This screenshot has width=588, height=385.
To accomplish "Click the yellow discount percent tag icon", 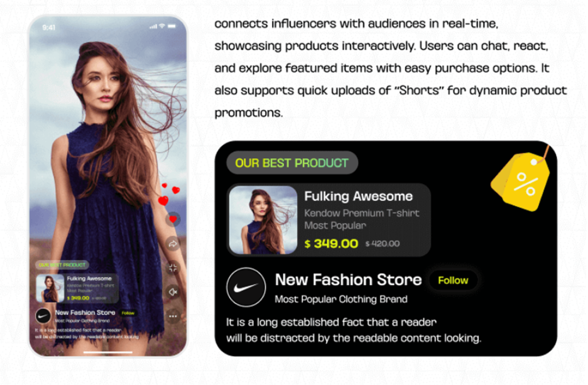I will point(521,179).
